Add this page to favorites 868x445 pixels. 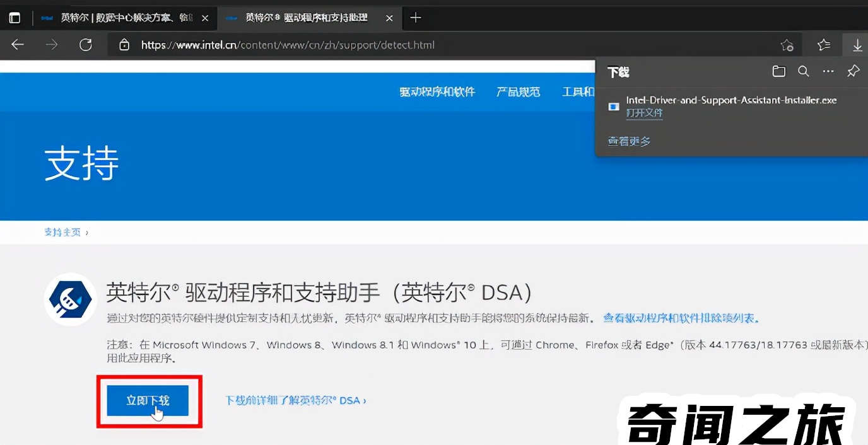point(787,45)
